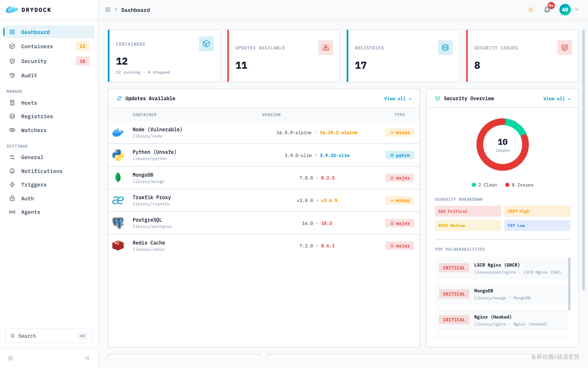
Task: Collapse the sidebar using the double-chevron icon
Action: [87, 358]
